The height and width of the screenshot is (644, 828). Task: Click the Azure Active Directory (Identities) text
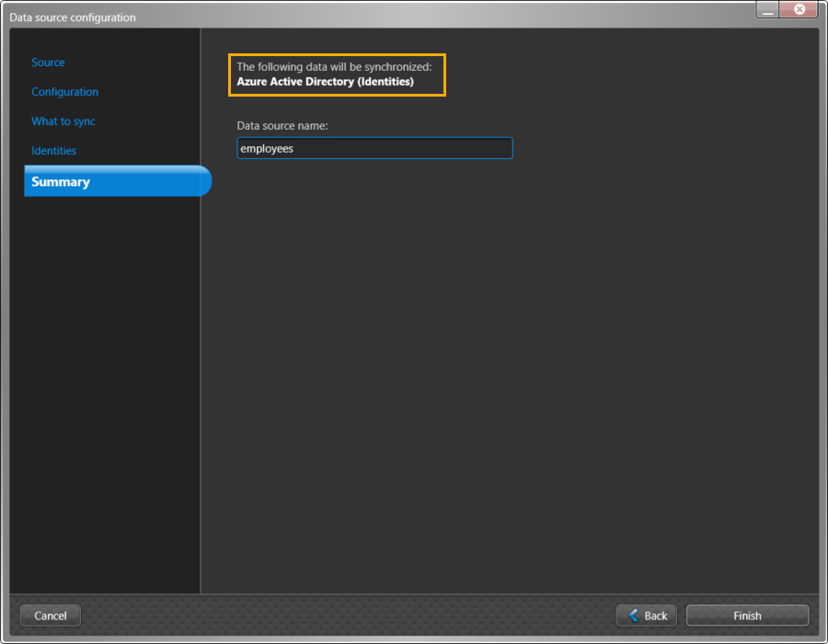pos(325,82)
